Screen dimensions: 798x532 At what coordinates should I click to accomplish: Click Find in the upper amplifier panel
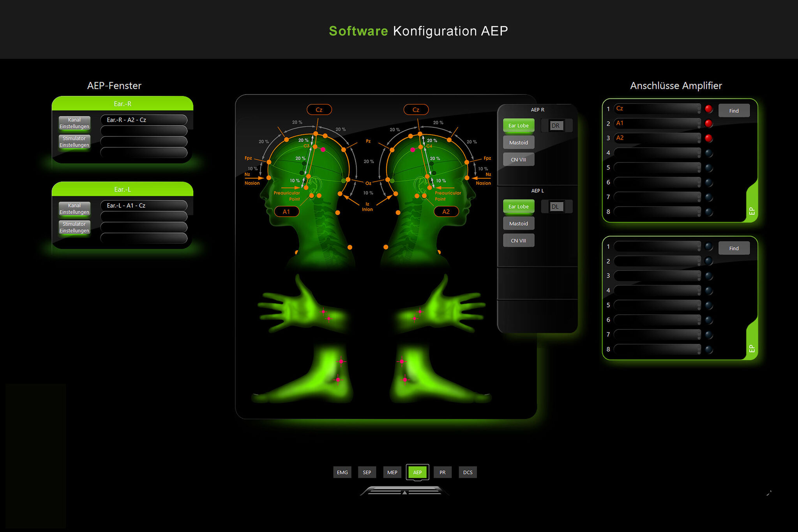click(734, 111)
